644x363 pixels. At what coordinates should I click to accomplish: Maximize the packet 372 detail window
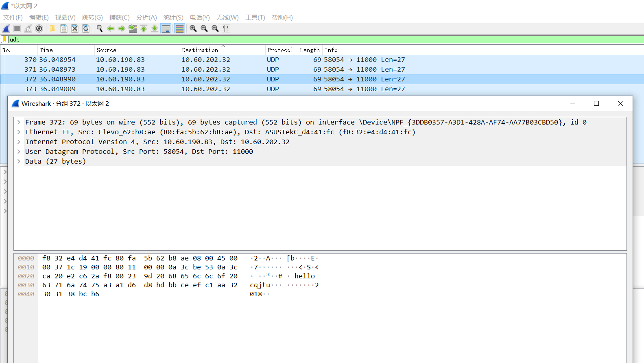pos(596,103)
